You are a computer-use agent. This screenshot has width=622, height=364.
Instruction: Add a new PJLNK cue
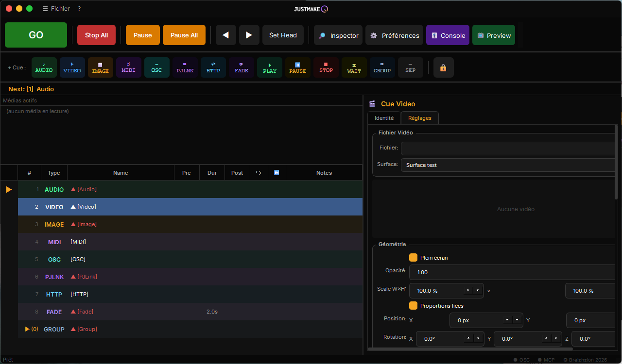(185, 67)
